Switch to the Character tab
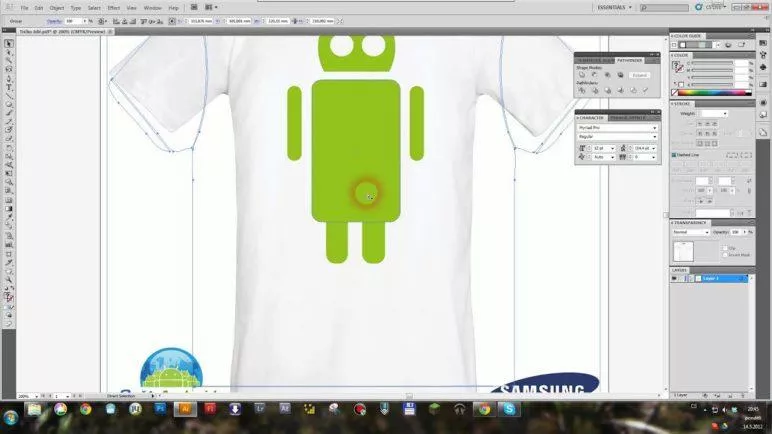Screen dimensions: 772x434 (591, 118)
